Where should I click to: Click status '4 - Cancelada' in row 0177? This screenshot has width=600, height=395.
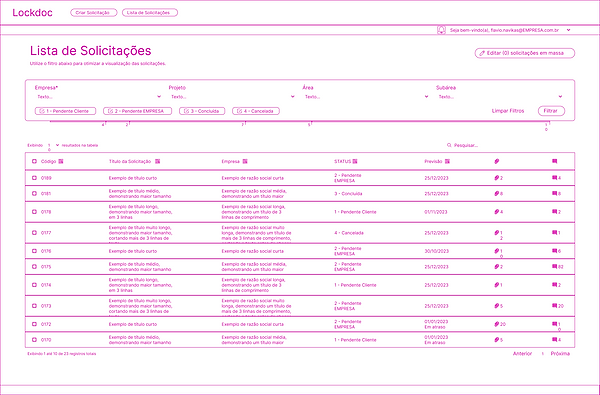[349, 233]
